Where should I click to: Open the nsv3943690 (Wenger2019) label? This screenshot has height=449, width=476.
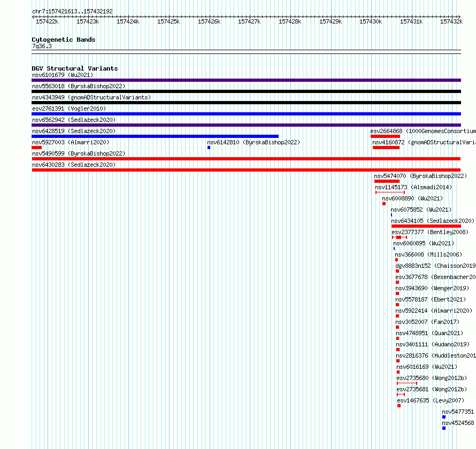click(432, 288)
